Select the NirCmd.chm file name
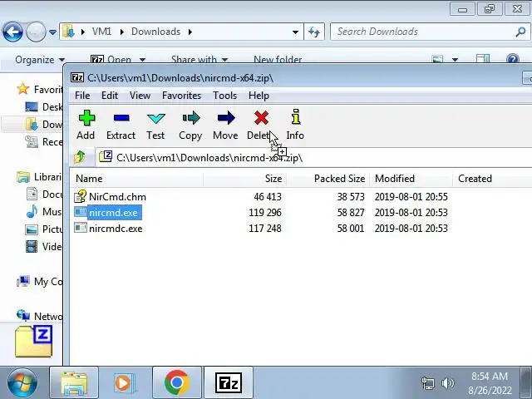532x399 pixels. pos(117,197)
